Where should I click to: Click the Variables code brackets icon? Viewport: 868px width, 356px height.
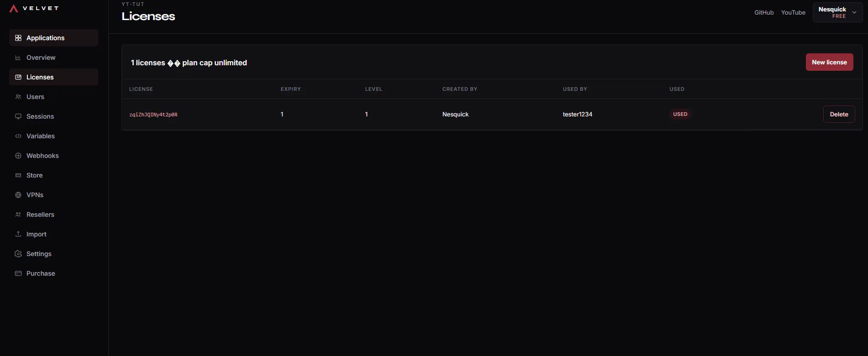pos(18,136)
